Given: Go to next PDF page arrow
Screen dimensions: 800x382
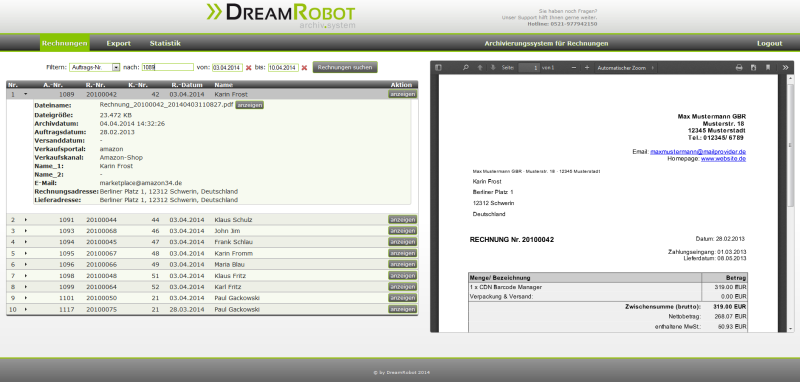Looking at the screenshot, I should (x=493, y=67).
